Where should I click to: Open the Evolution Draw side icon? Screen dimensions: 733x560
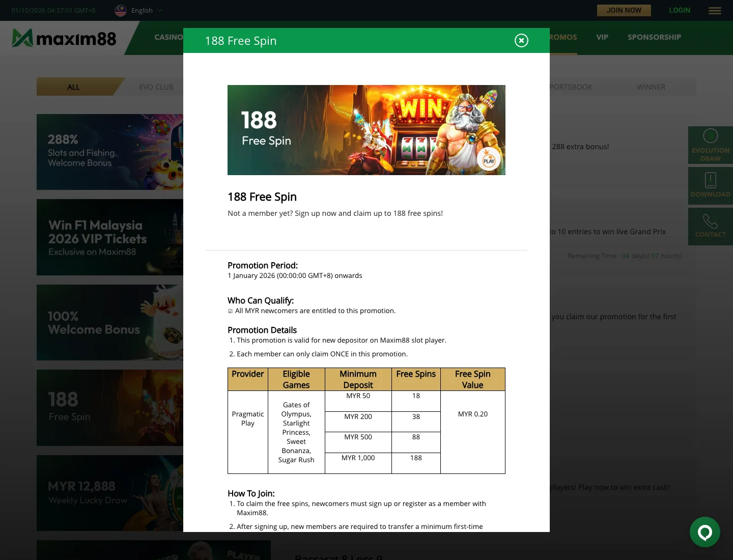point(711,145)
